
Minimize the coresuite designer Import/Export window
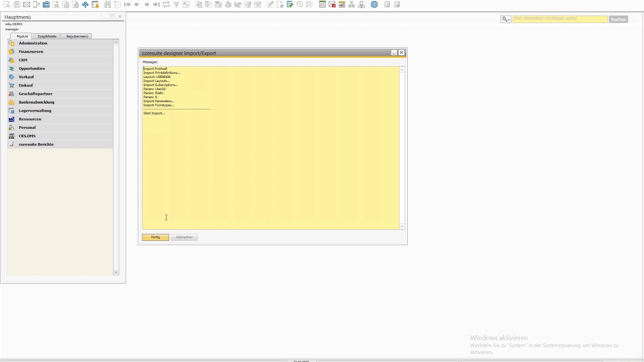click(394, 53)
